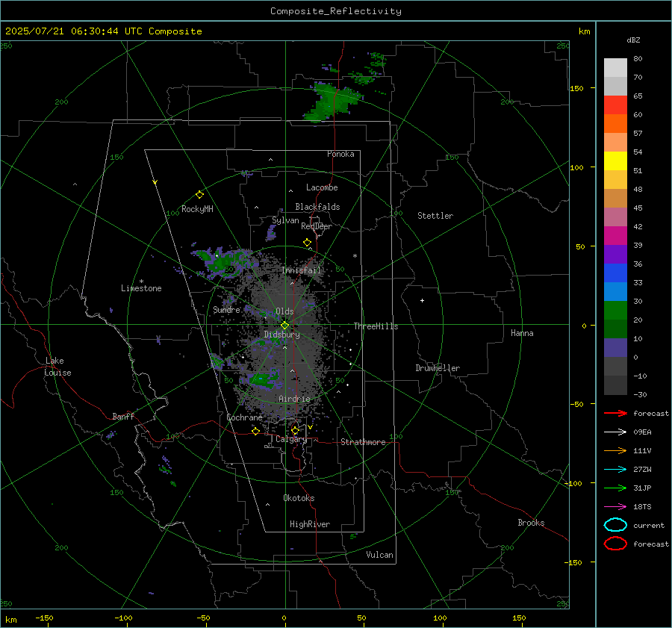The width and height of the screenshot is (672, 628).
Task: Click the HighRiver label
Action: (310, 524)
